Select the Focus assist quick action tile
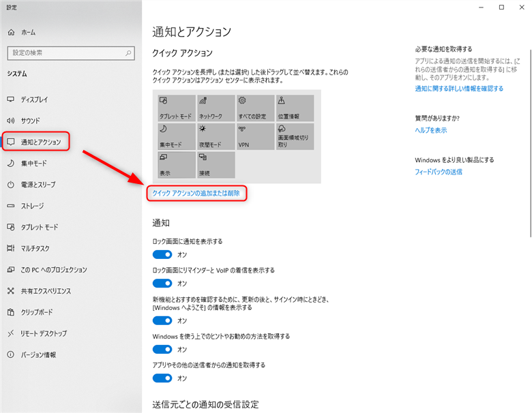Image resolution: width=532 pixels, height=413 pixels. [x=177, y=136]
